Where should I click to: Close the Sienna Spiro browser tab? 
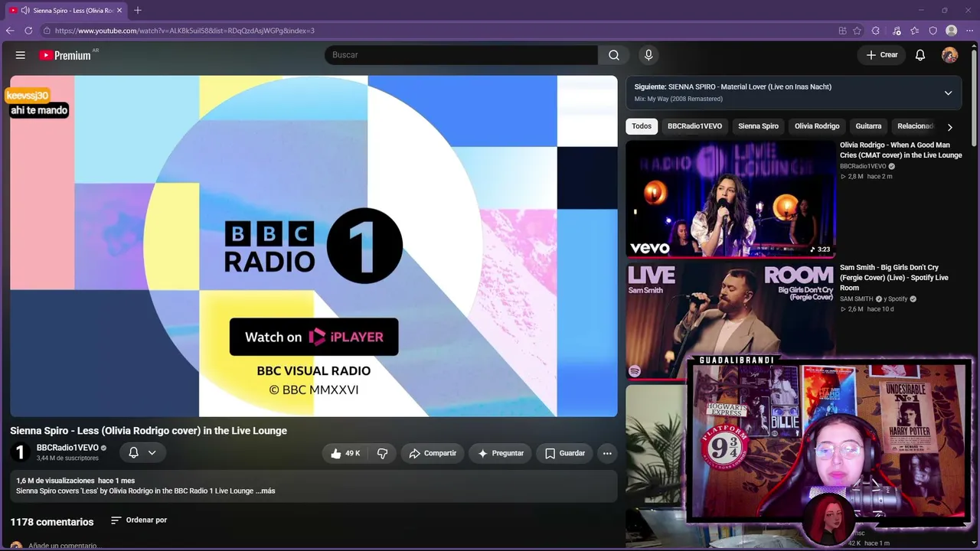tap(119, 11)
